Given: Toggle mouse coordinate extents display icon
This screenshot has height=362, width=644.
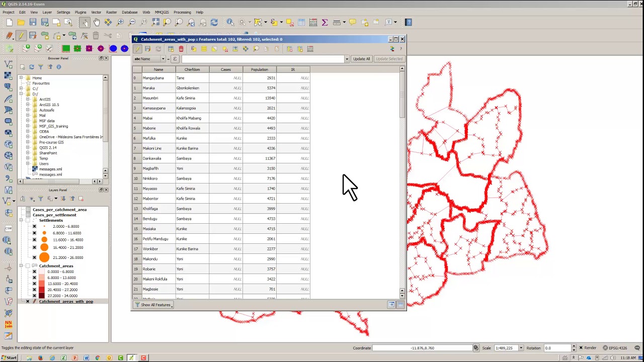Looking at the screenshot, I should click(x=476, y=348).
